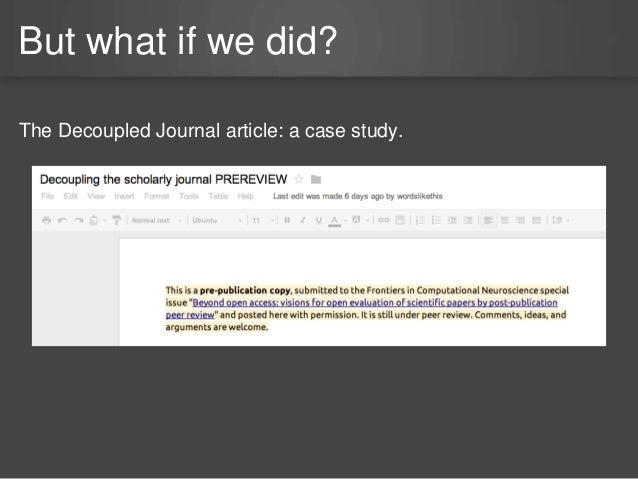638x479 pixels.
Task: Select Center align in toolbar
Action: tap(505, 220)
